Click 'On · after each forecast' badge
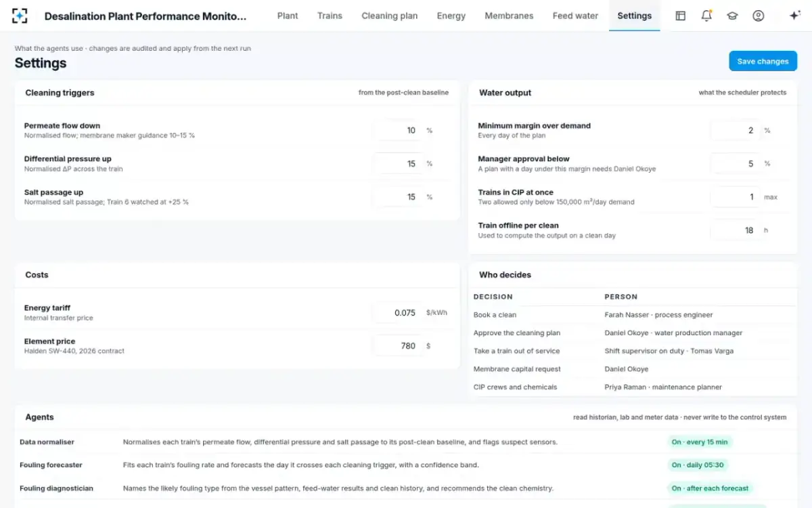The height and width of the screenshot is (508, 812). (710, 488)
